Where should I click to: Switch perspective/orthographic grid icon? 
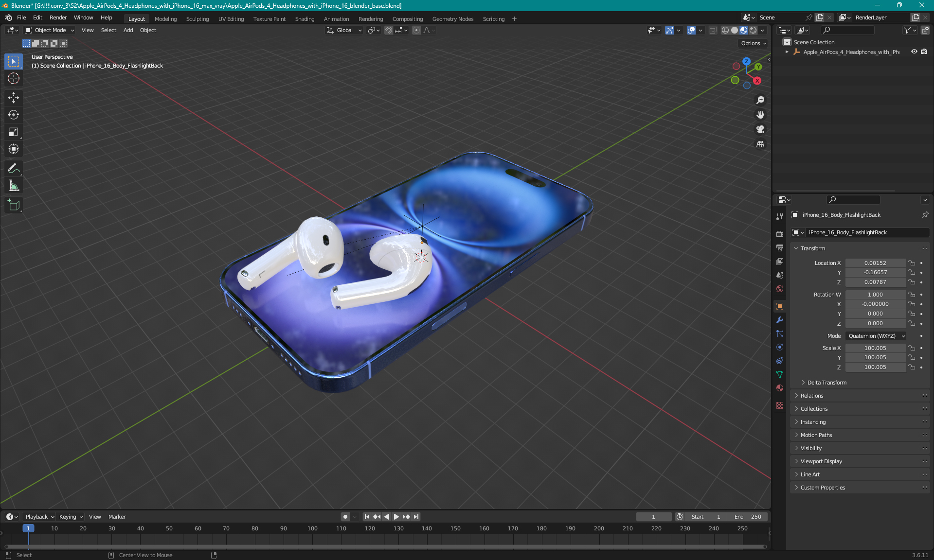760,144
